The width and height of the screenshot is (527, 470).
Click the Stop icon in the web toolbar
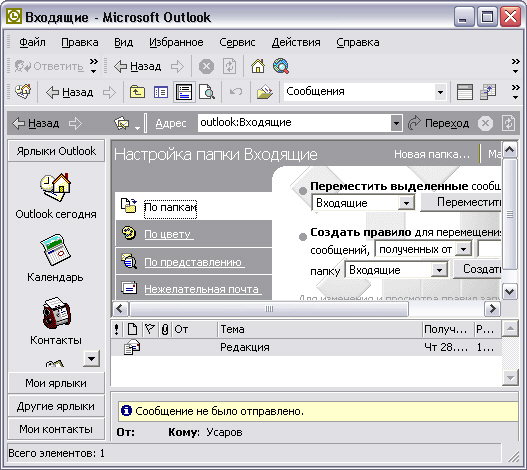pos(206,66)
